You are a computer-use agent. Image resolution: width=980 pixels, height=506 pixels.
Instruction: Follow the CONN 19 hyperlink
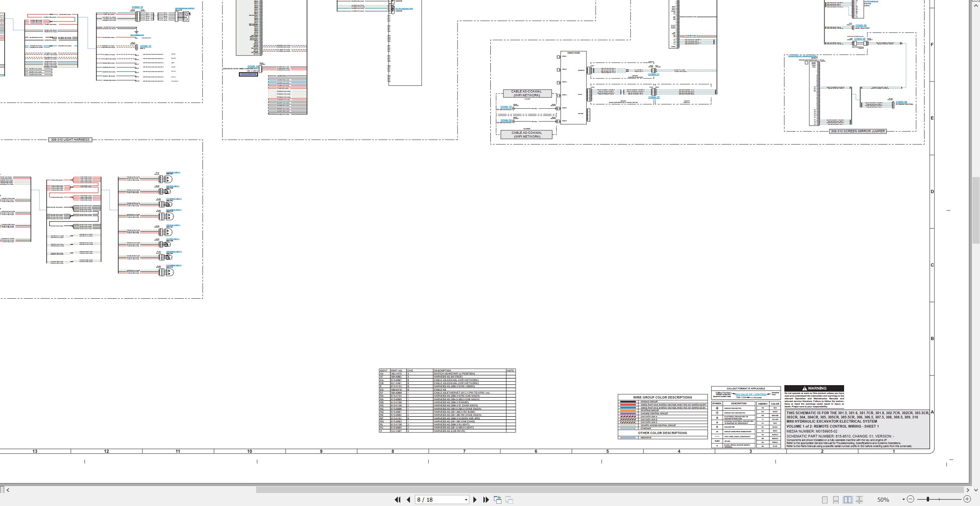click(506, 107)
